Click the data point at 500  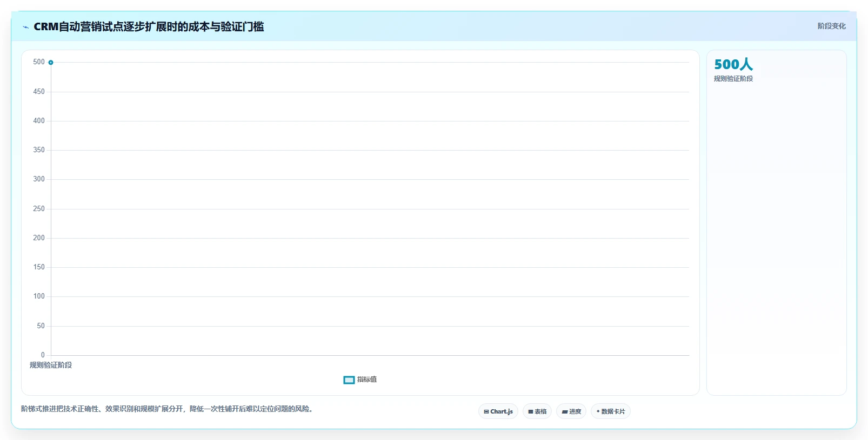click(51, 63)
